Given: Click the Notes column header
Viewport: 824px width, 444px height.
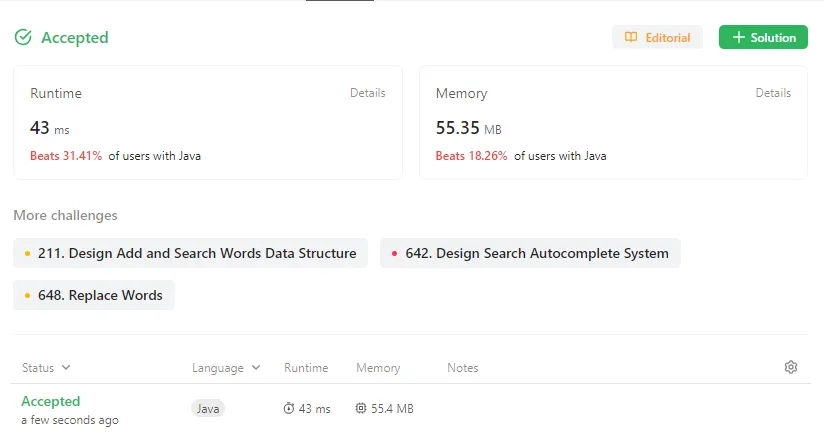Looking at the screenshot, I should pyautogui.click(x=463, y=368).
